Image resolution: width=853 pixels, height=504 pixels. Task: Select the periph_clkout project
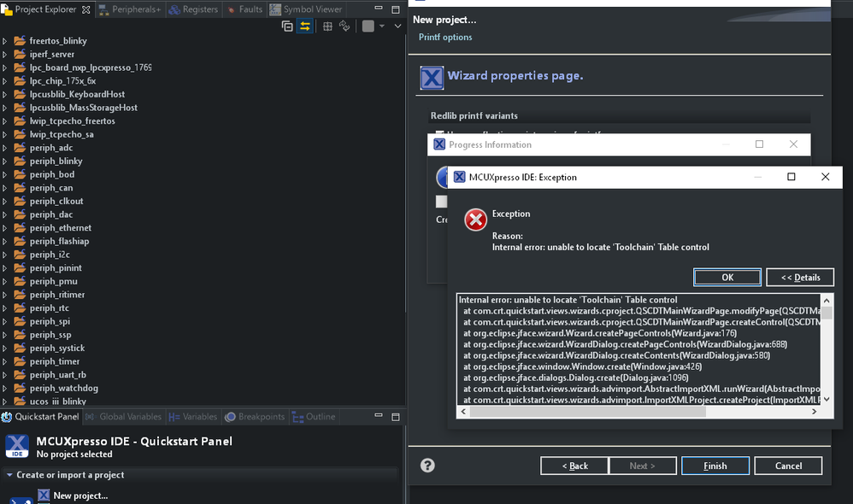pyautogui.click(x=56, y=201)
